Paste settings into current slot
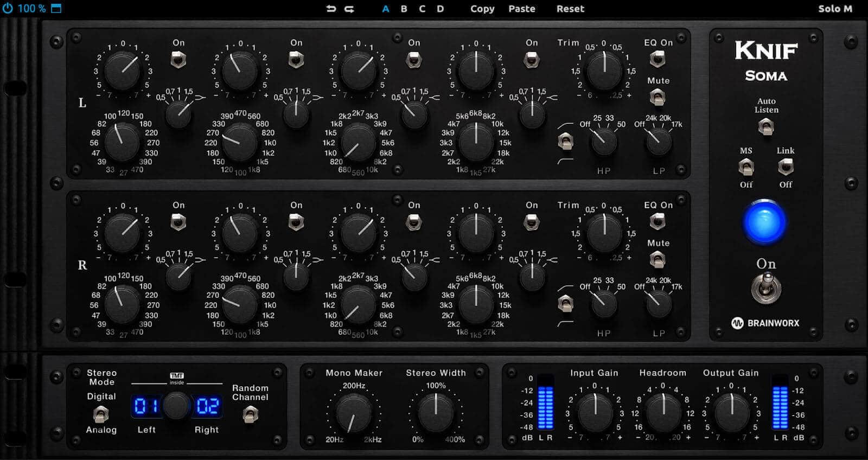 pos(522,9)
